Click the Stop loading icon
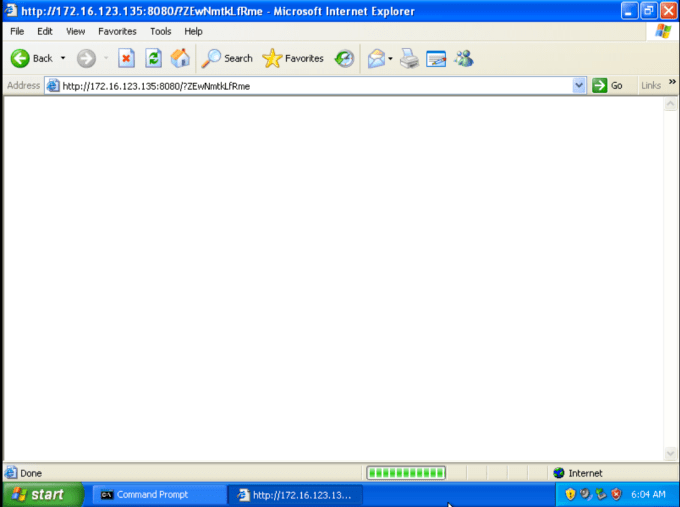 point(126,58)
